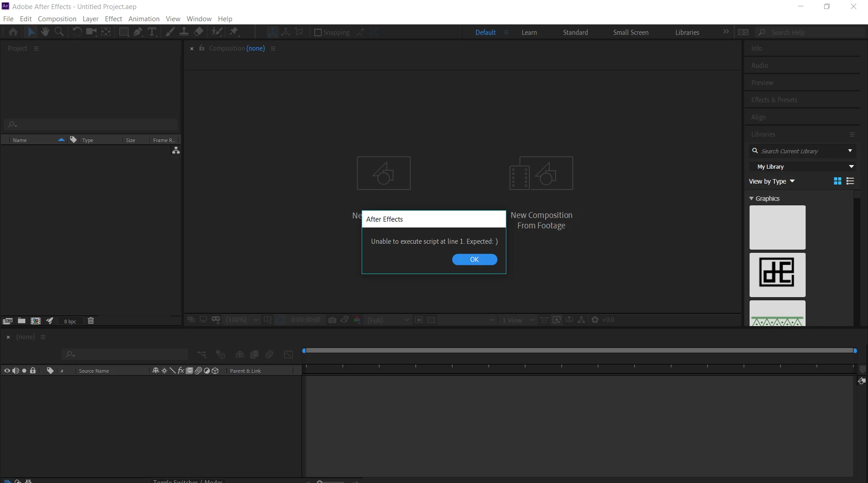Screen dimensions: 868x483
Task: Select the Eraser tool
Action: click(x=198, y=32)
